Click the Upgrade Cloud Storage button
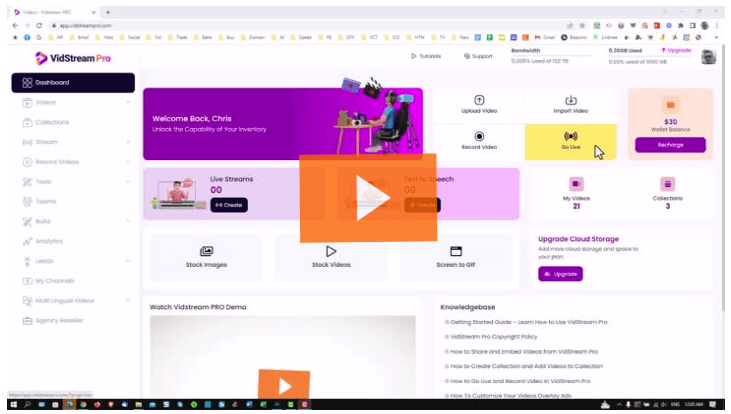The image size is (731, 414). click(560, 274)
